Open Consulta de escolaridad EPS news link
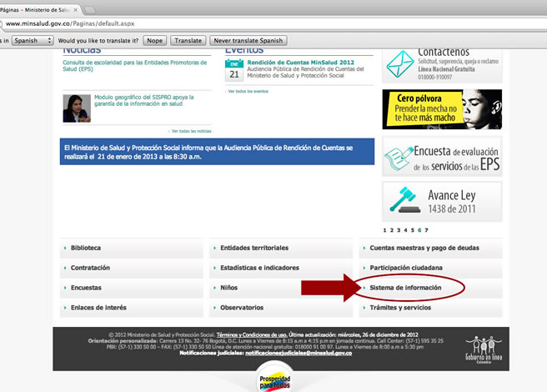 134,66
